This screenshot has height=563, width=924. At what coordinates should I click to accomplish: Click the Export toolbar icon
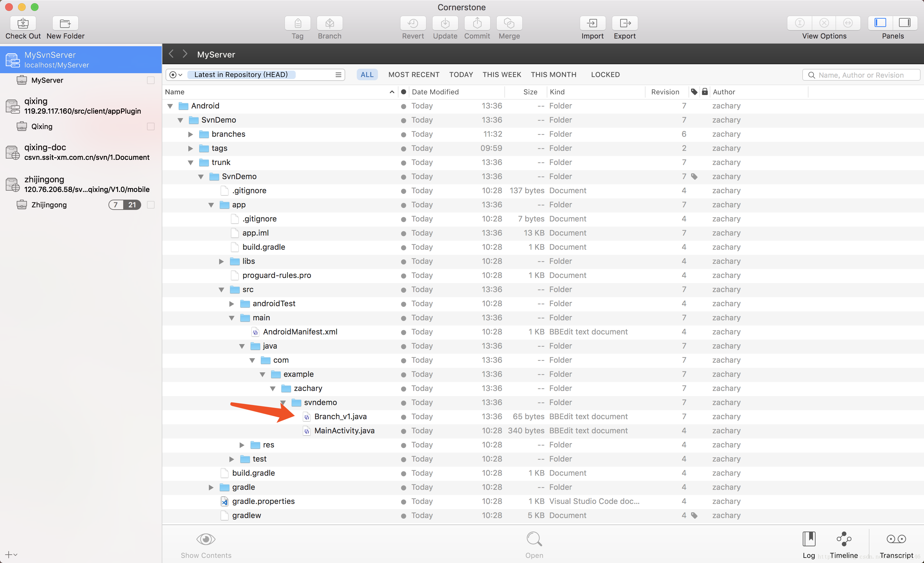pos(625,23)
